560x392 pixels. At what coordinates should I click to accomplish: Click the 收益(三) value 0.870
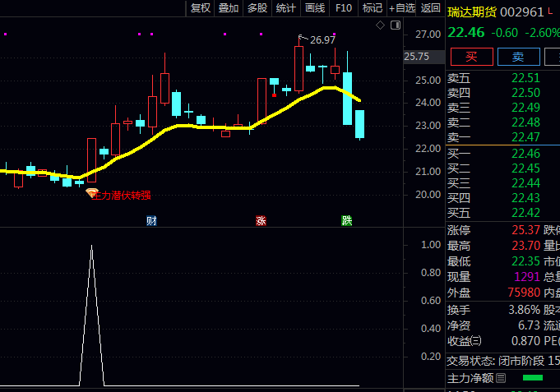(525, 341)
